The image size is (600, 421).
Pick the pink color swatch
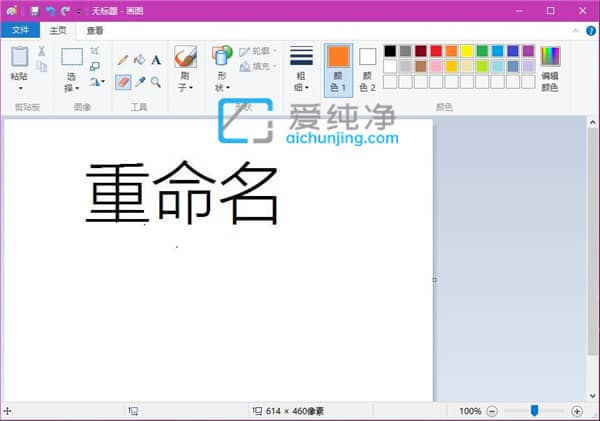pos(436,66)
